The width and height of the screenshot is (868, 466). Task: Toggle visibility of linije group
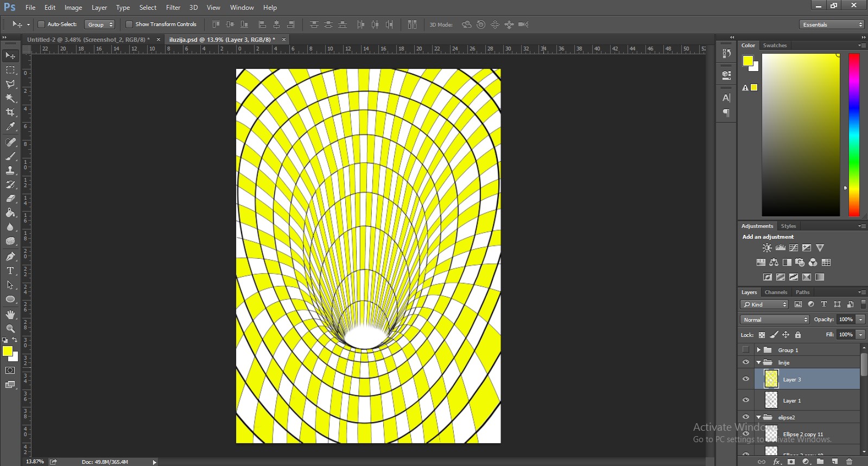(746, 362)
